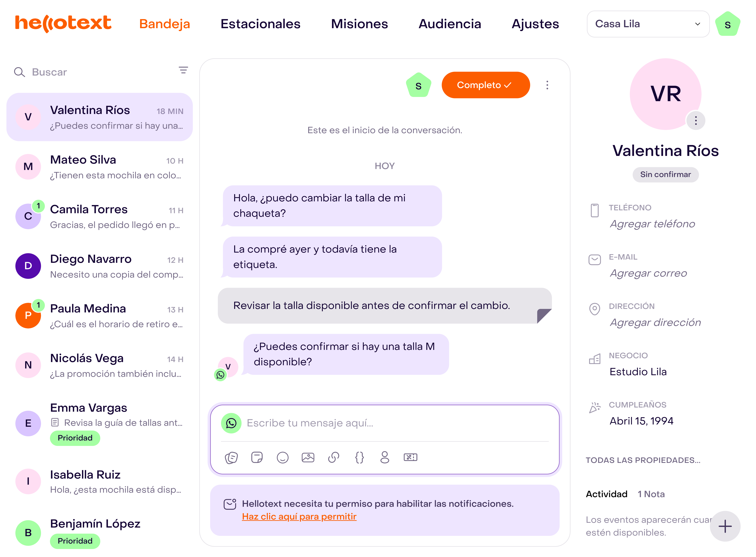
Task: Navigate to Audiencia
Action: [x=450, y=24]
